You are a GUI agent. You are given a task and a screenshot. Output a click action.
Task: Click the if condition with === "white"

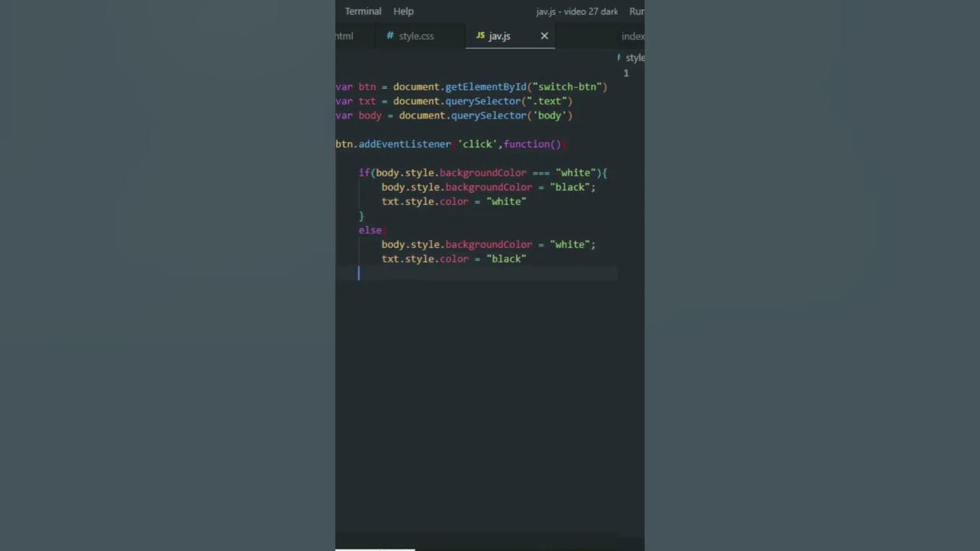[482, 173]
